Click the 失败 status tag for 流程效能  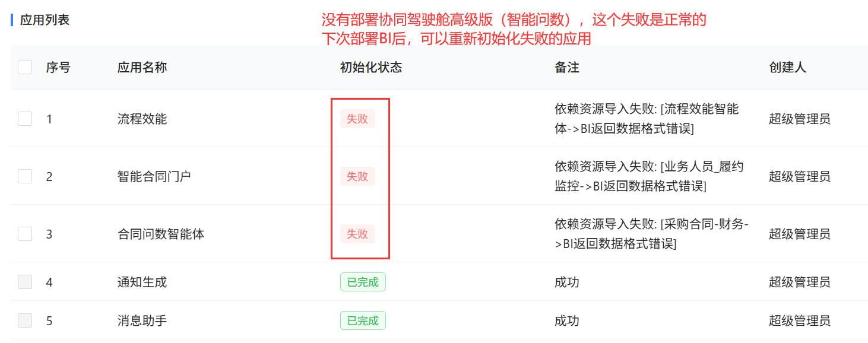tap(357, 119)
